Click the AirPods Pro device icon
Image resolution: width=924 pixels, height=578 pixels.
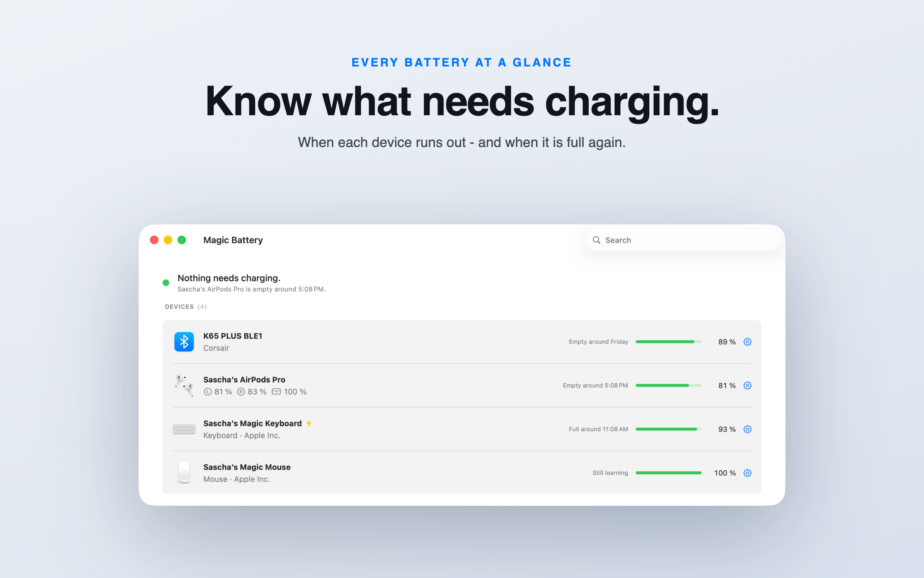click(184, 385)
